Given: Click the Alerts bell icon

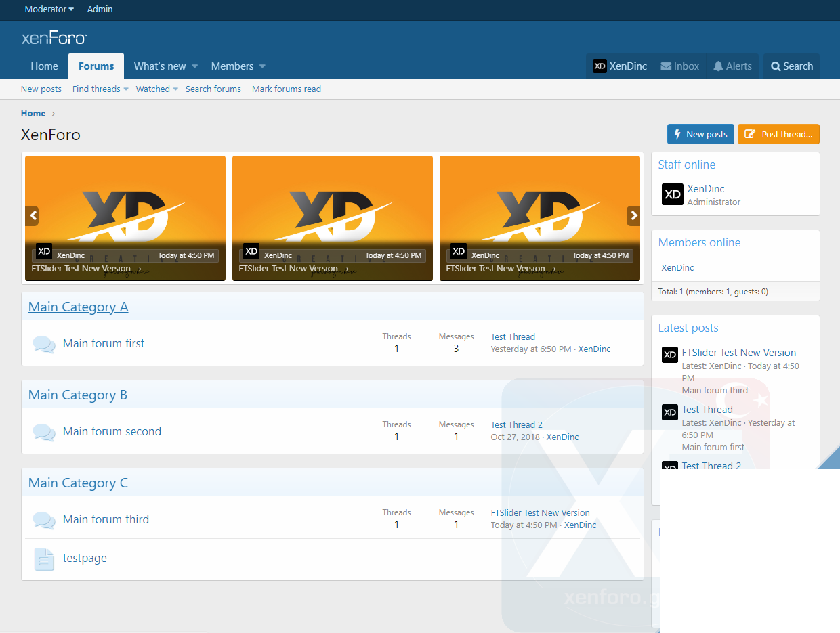Looking at the screenshot, I should point(718,66).
